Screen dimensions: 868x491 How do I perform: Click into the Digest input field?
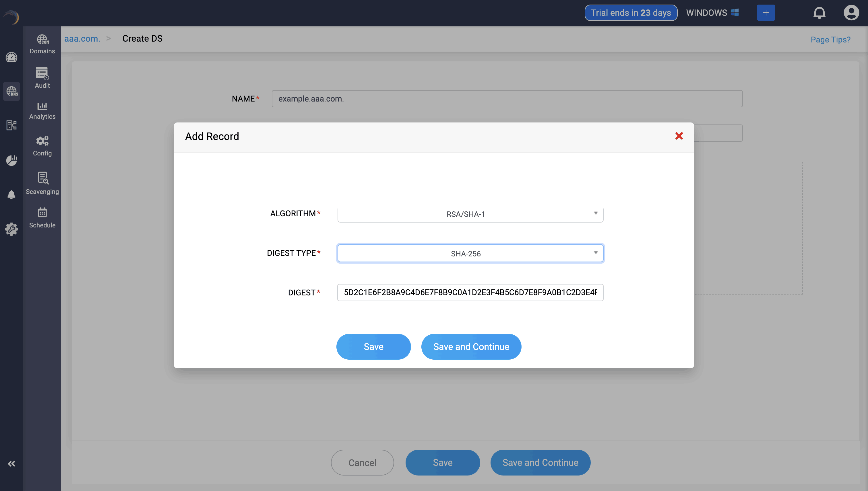click(470, 292)
